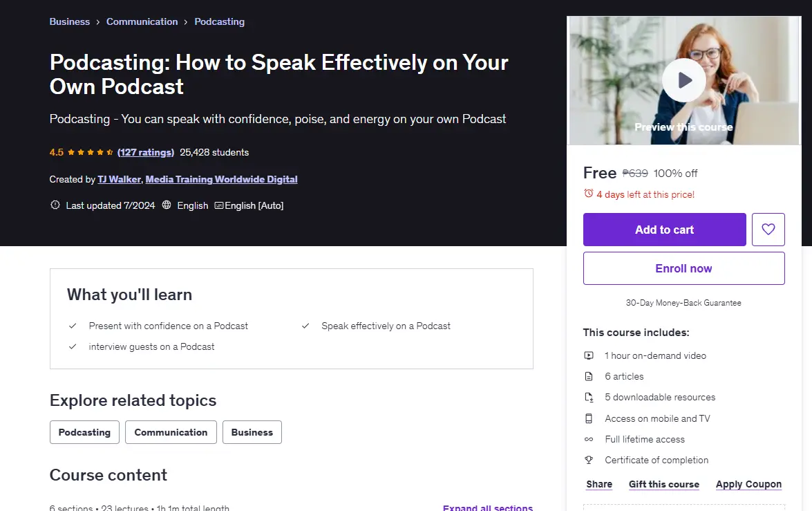Viewport: 812px width, 511px height.
Task: Click Add to cart button
Action: click(x=664, y=230)
